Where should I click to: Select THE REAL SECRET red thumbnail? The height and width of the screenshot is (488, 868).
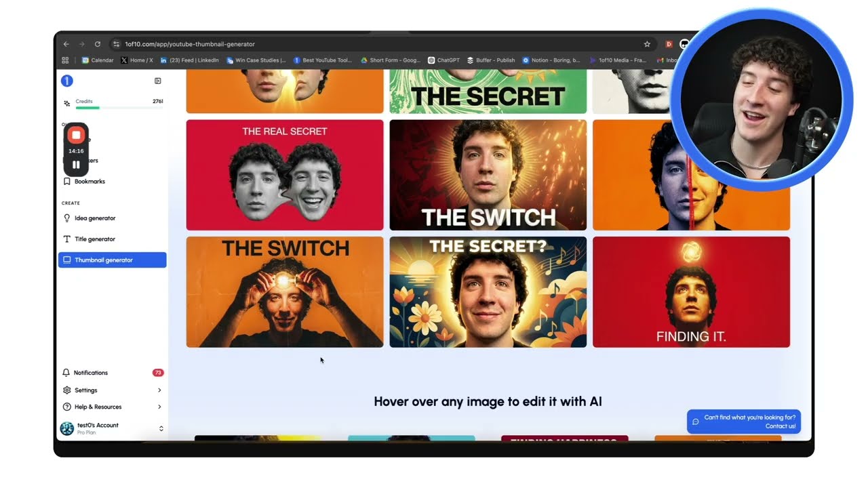click(285, 175)
